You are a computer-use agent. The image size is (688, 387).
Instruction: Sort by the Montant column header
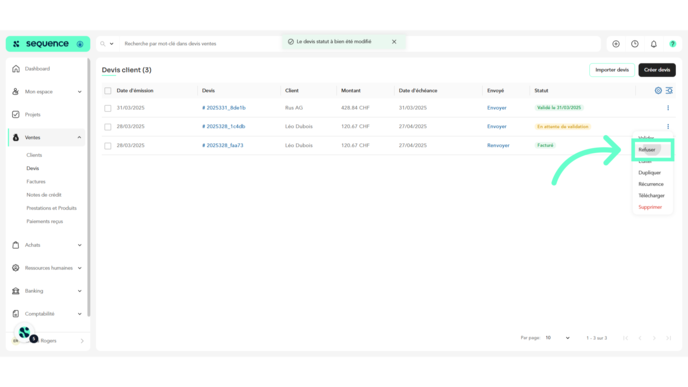(351, 91)
